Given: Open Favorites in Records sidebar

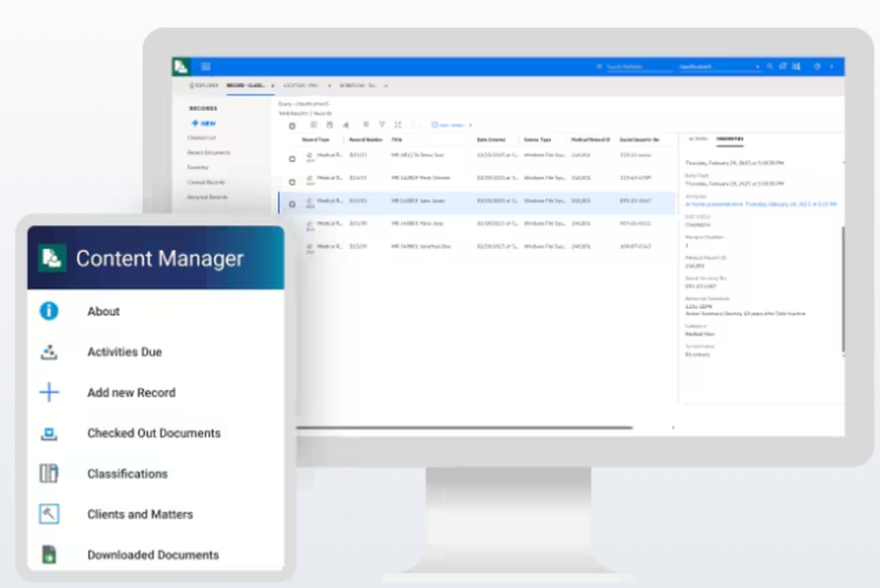Looking at the screenshot, I should point(197,167).
